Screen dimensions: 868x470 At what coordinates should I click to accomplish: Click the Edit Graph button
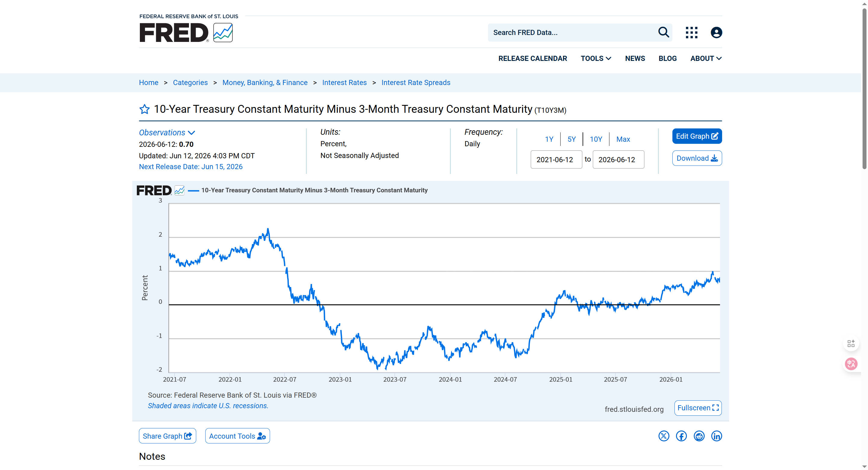[697, 136]
